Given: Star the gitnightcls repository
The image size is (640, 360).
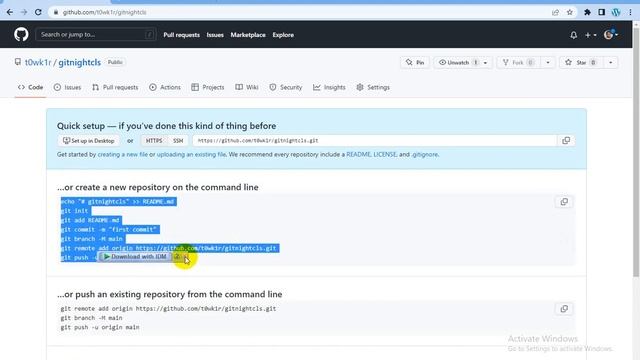Looking at the screenshot, I should pos(582,63).
